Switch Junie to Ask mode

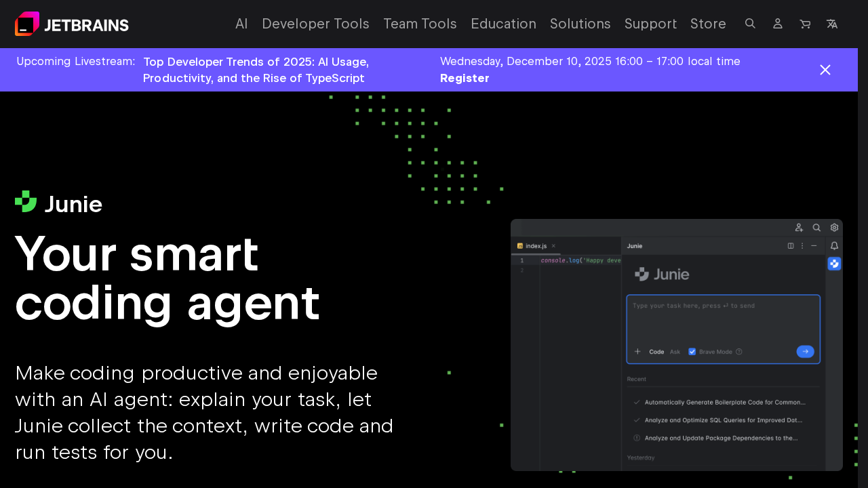pos(675,351)
